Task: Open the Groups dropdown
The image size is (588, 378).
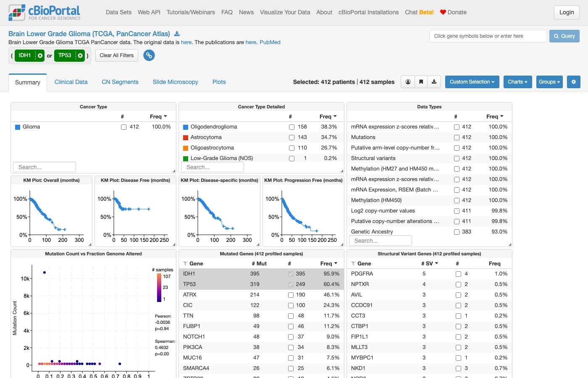Action: (x=550, y=82)
